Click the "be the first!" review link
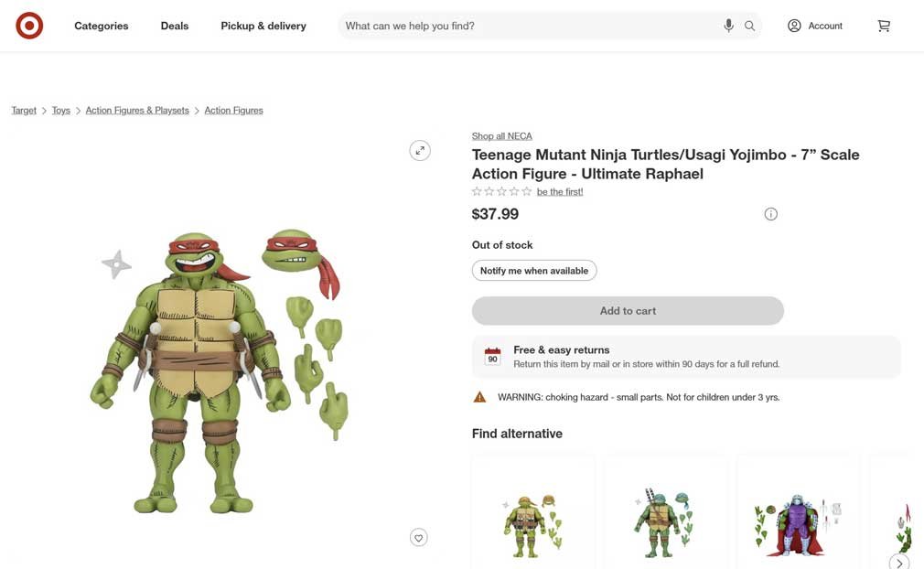The image size is (924, 569). [560, 192]
